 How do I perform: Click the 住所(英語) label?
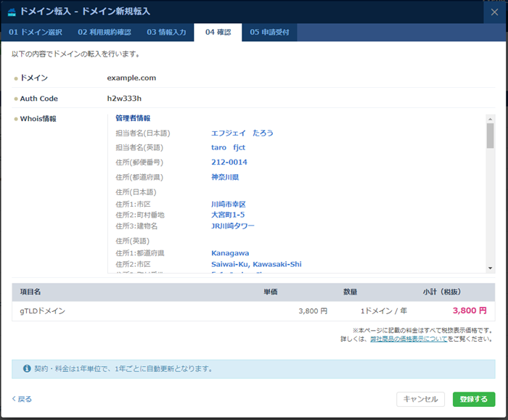click(x=132, y=241)
